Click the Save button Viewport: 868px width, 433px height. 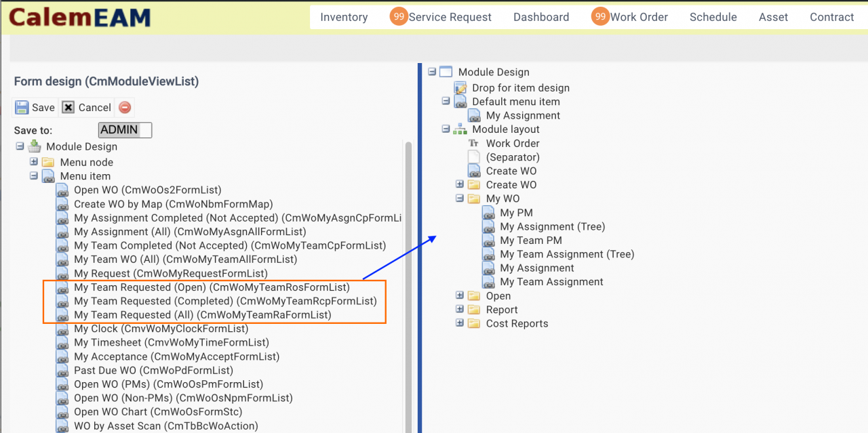[35, 107]
